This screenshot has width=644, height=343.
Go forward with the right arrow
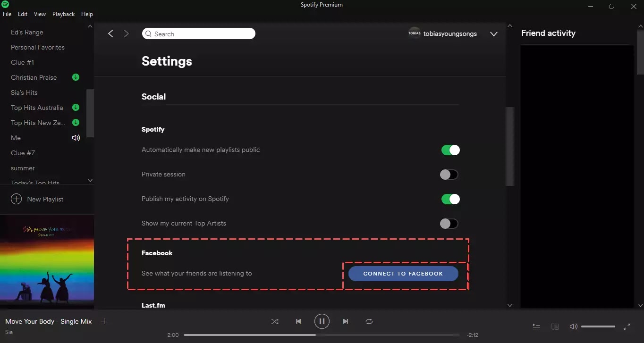coord(126,33)
